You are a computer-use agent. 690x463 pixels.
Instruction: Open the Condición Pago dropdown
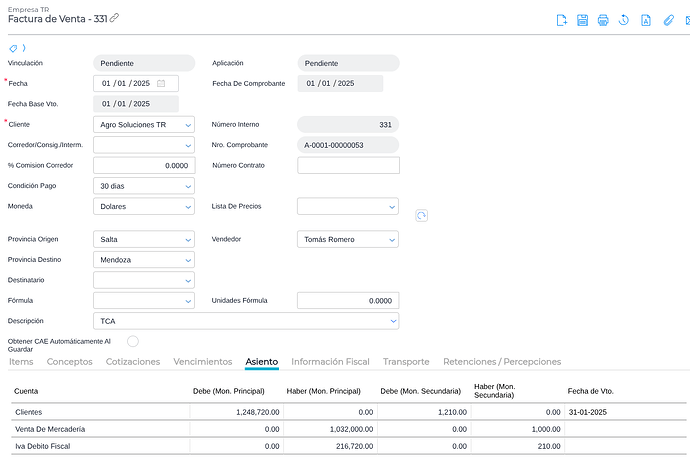pos(188,186)
